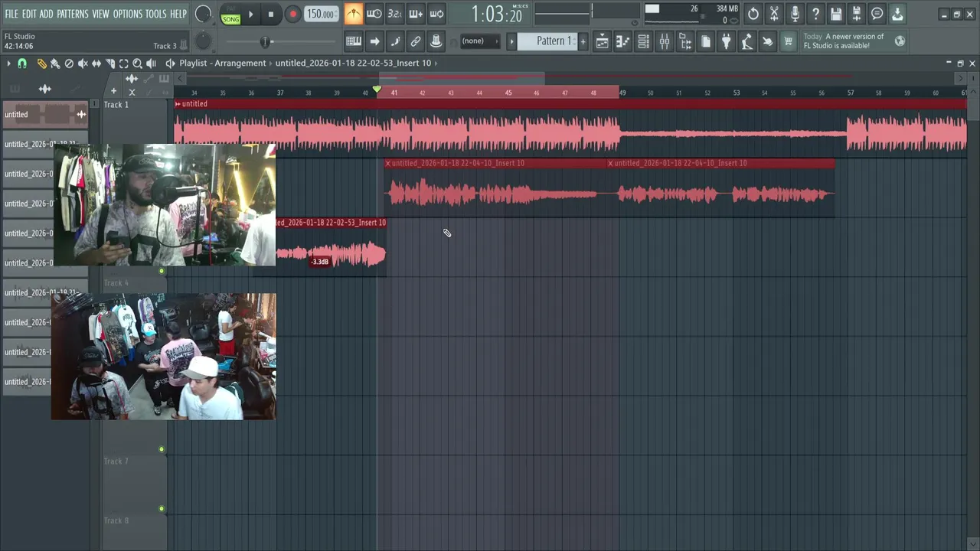This screenshot has width=980, height=551.
Task: Expand the pattern list arrow left of Pattern 1
Action: [511, 41]
